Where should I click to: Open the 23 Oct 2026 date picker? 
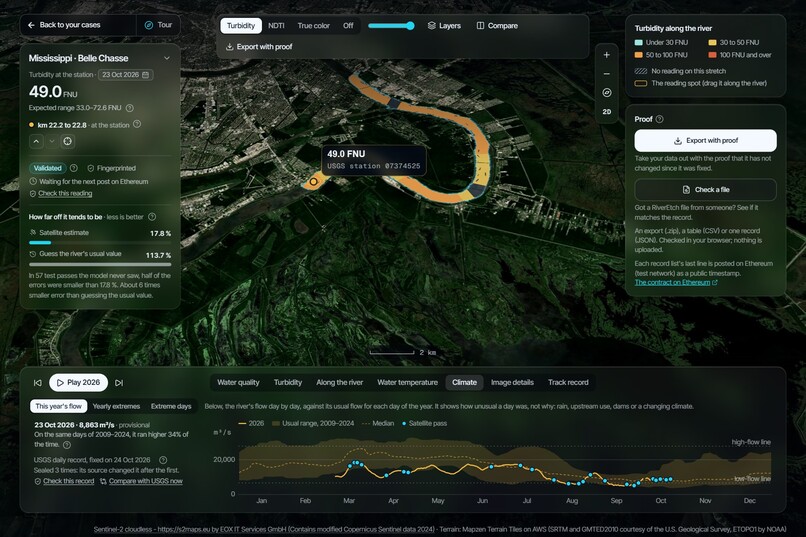click(125, 75)
